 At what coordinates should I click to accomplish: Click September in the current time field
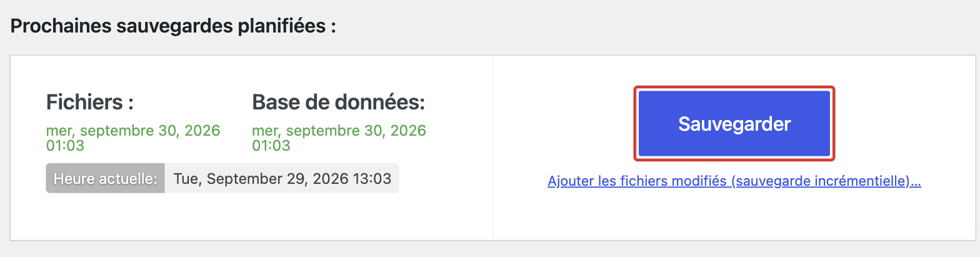(x=238, y=179)
